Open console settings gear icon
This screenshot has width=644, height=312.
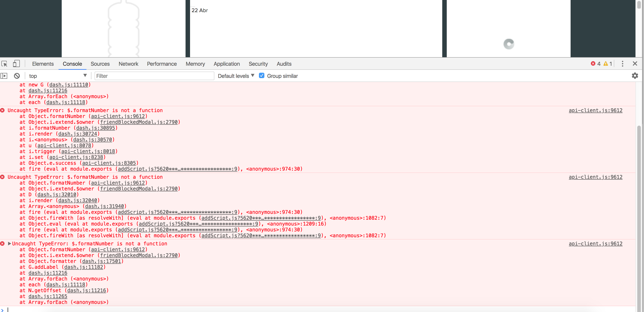pos(635,76)
